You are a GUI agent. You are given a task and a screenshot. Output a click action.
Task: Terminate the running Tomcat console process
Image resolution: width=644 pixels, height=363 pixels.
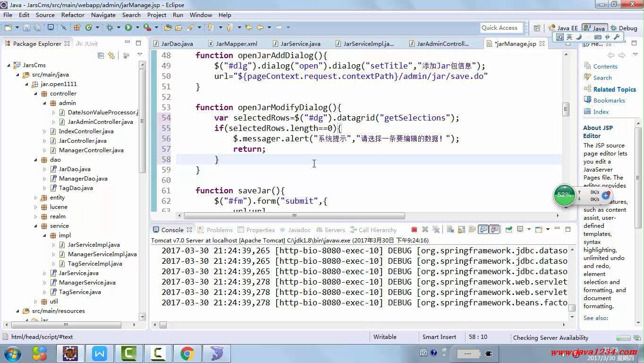414,230
